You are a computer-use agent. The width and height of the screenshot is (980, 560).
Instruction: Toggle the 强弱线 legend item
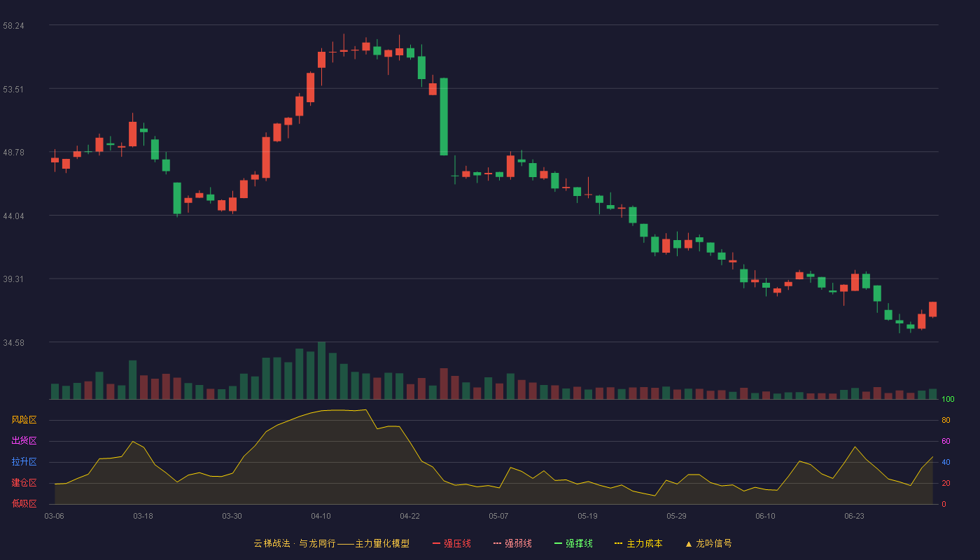point(512,543)
